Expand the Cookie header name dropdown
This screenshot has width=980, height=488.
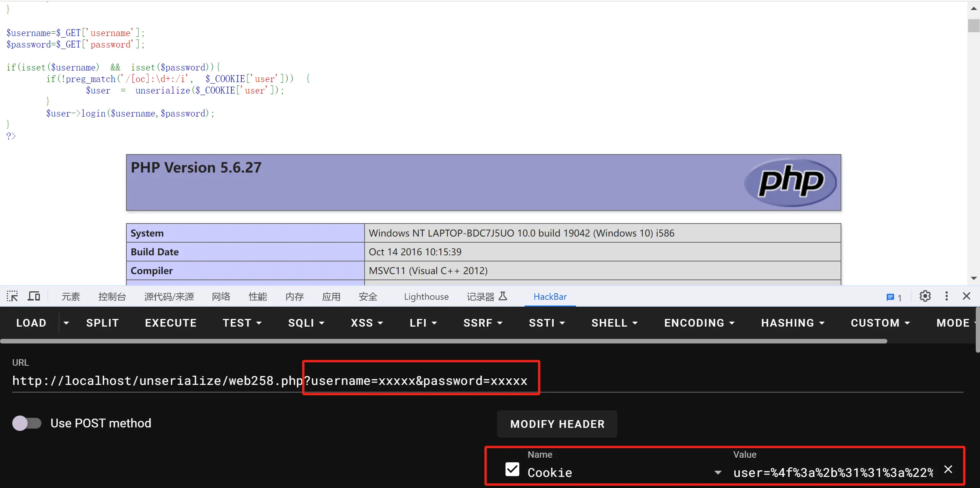pos(718,473)
